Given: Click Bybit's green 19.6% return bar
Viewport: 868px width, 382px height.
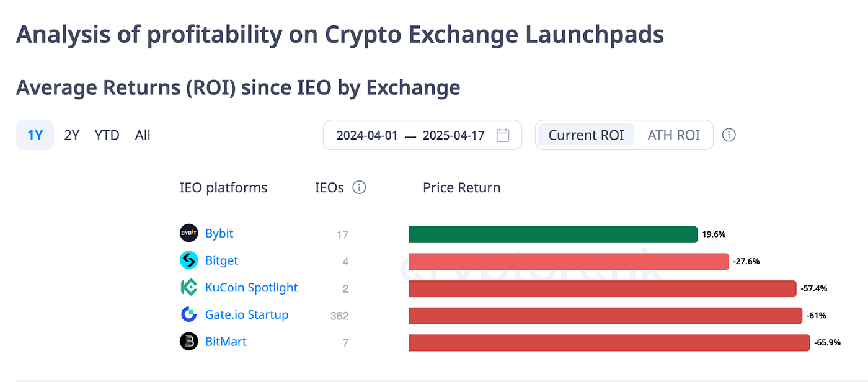Looking at the screenshot, I should (552, 234).
